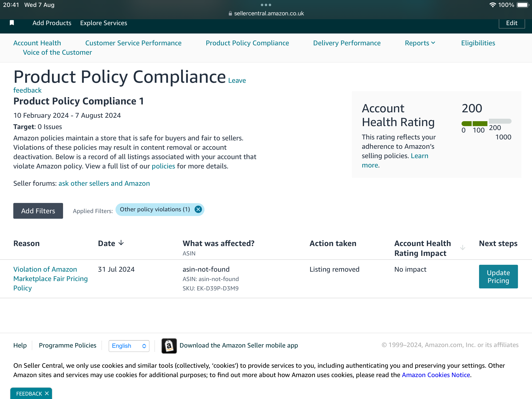Click SKU: EK-D39P-D3M9 text
This screenshot has height=399, width=532.
(x=211, y=288)
